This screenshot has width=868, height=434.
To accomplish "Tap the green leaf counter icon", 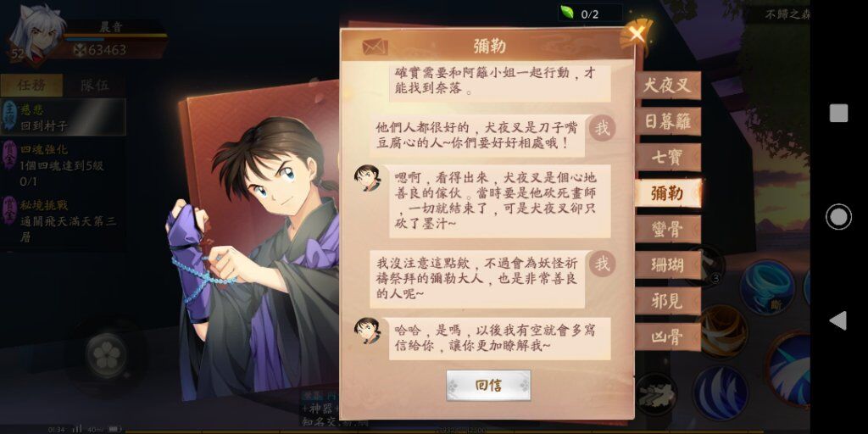I will tap(567, 13).
